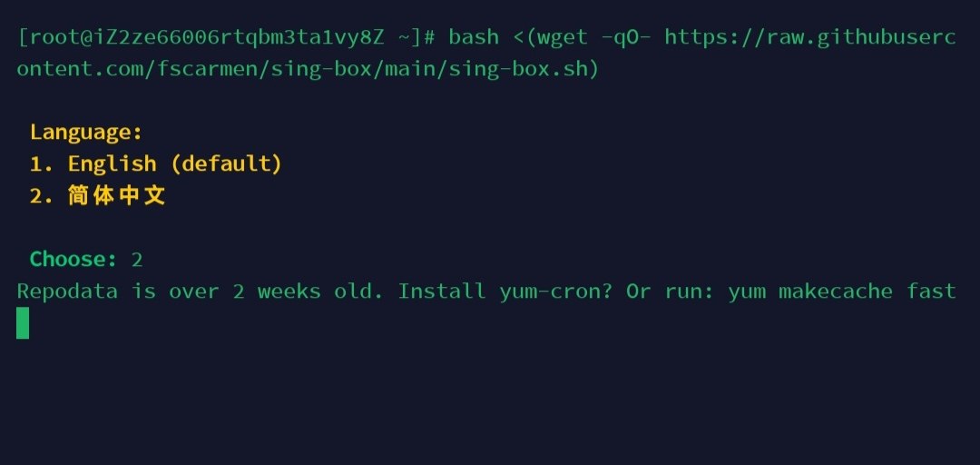Image resolution: width=980 pixels, height=465 pixels.
Task: Click the bash command word
Action: pyautogui.click(x=474, y=37)
